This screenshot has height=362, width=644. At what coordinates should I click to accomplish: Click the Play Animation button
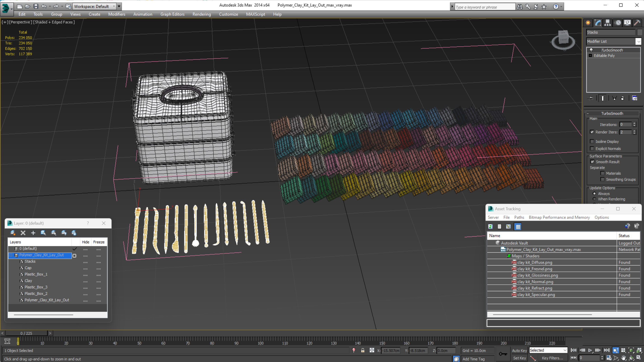(x=590, y=350)
